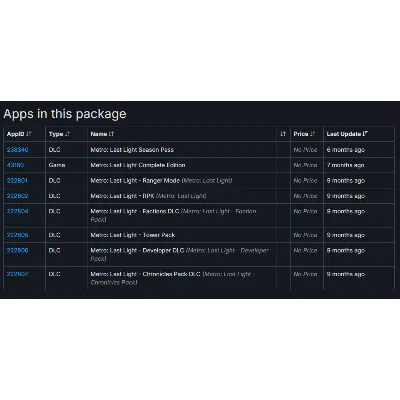Click the unlabeled sort arrow beside Price

coord(283,134)
